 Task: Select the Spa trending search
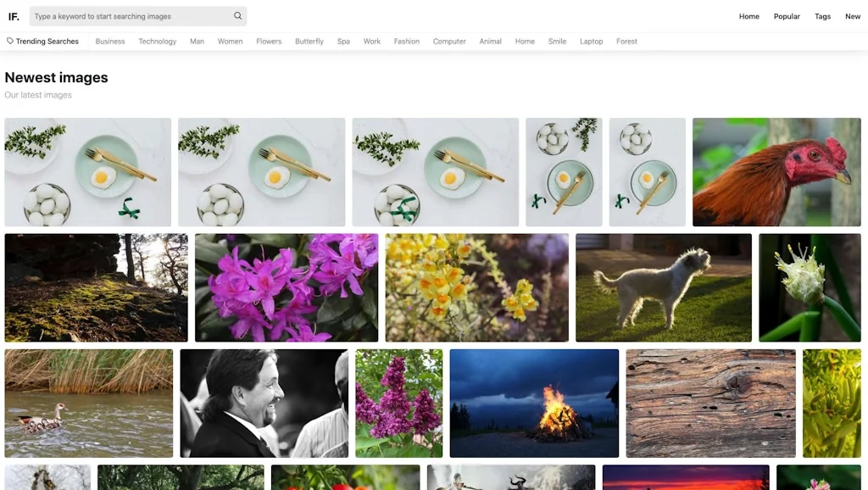coord(343,41)
